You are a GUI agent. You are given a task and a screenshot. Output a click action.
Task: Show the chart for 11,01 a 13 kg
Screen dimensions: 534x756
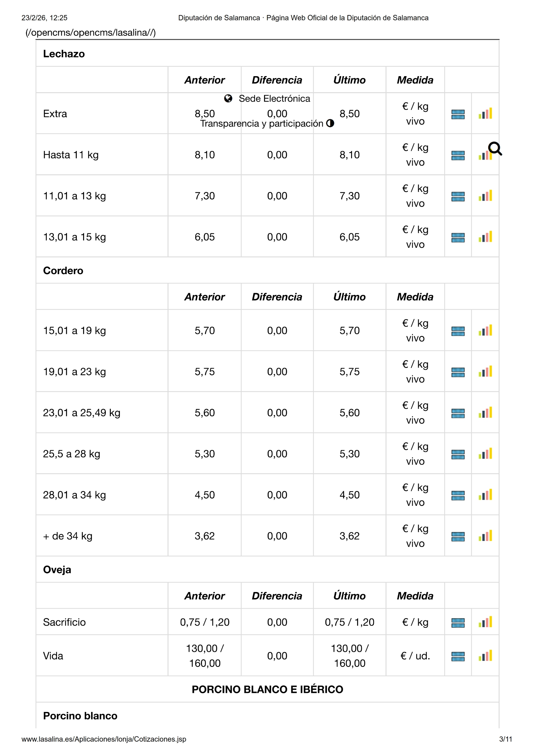point(485,196)
